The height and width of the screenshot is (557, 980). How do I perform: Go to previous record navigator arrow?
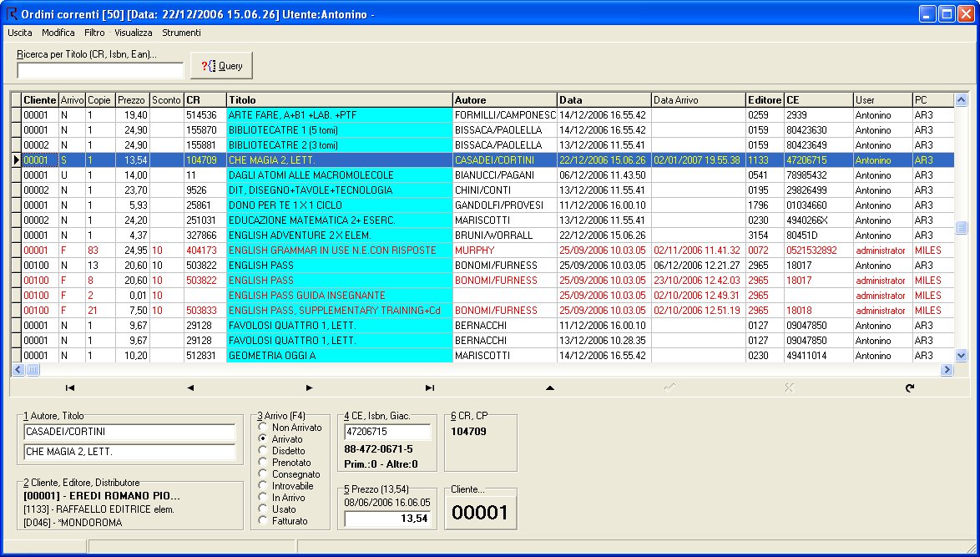pos(190,387)
